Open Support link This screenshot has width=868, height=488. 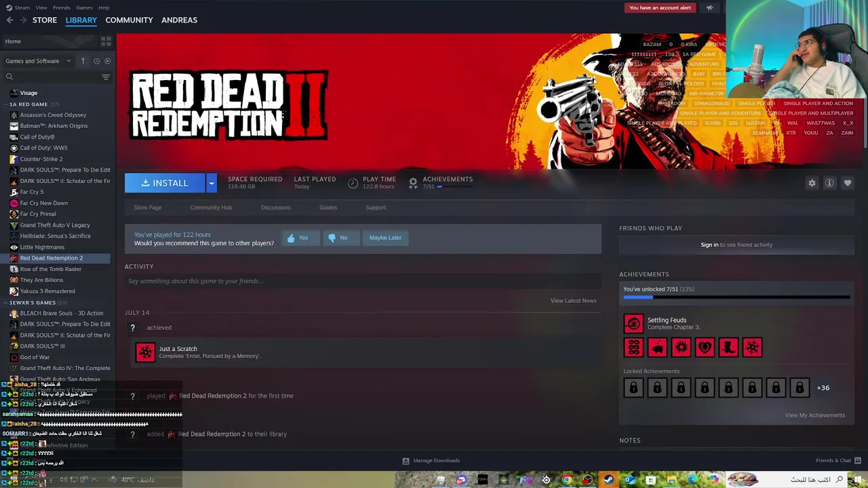click(x=376, y=207)
